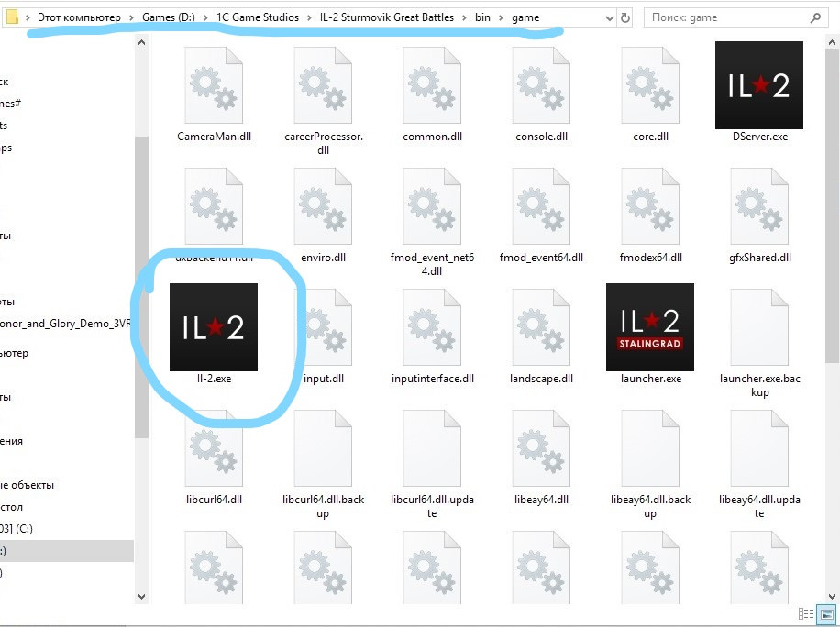The image size is (840, 627).
Task: Expand chevron after 1C Game Studios breadcrumb
Action: (x=310, y=17)
